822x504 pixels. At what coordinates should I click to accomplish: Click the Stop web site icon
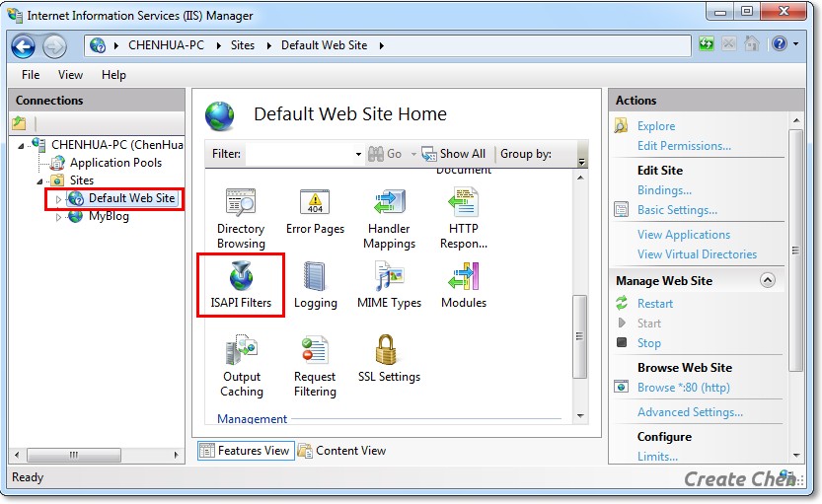622,342
